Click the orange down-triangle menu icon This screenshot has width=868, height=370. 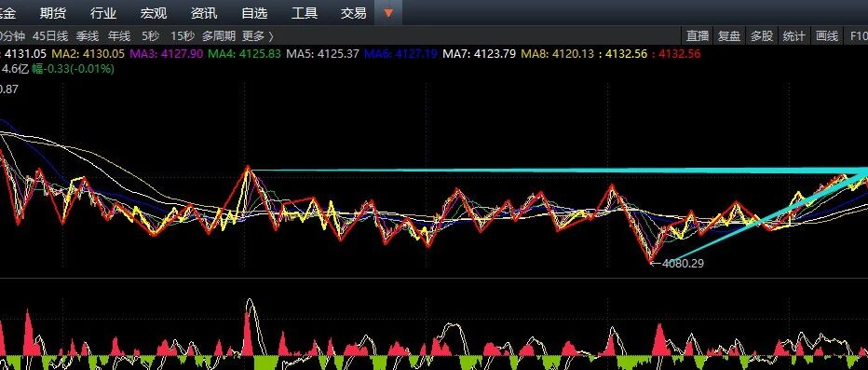[x=388, y=13]
